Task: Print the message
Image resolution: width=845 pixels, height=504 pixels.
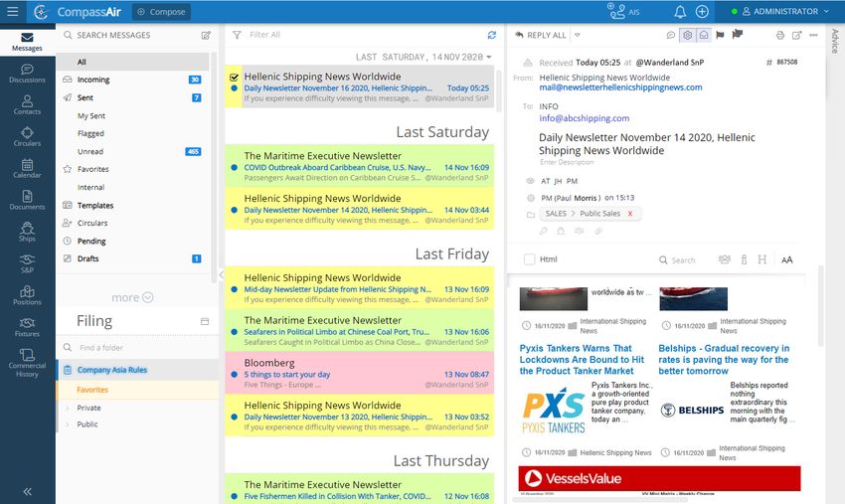Action: pos(779,35)
